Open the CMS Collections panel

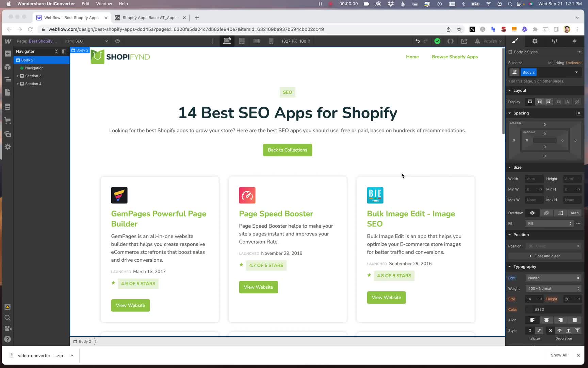8,107
